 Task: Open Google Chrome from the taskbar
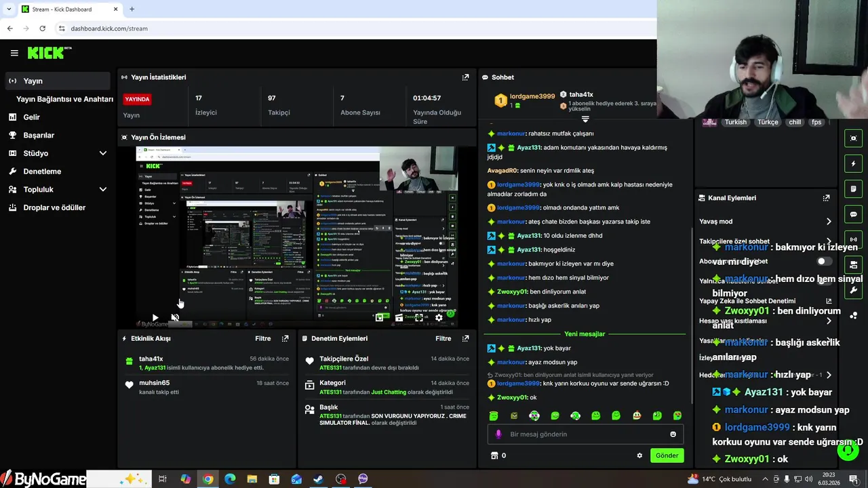click(208, 479)
